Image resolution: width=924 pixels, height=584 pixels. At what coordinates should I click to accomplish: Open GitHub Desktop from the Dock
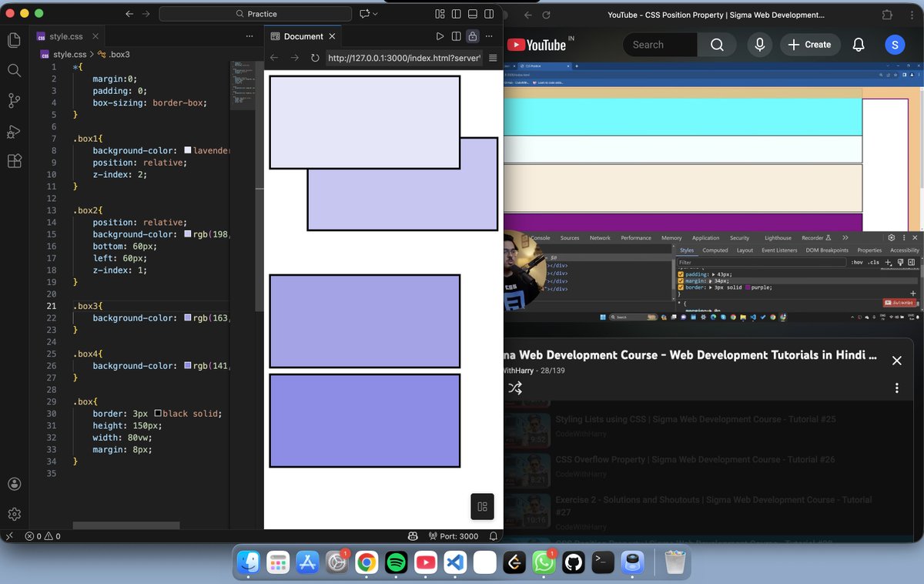[x=573, y=563]
